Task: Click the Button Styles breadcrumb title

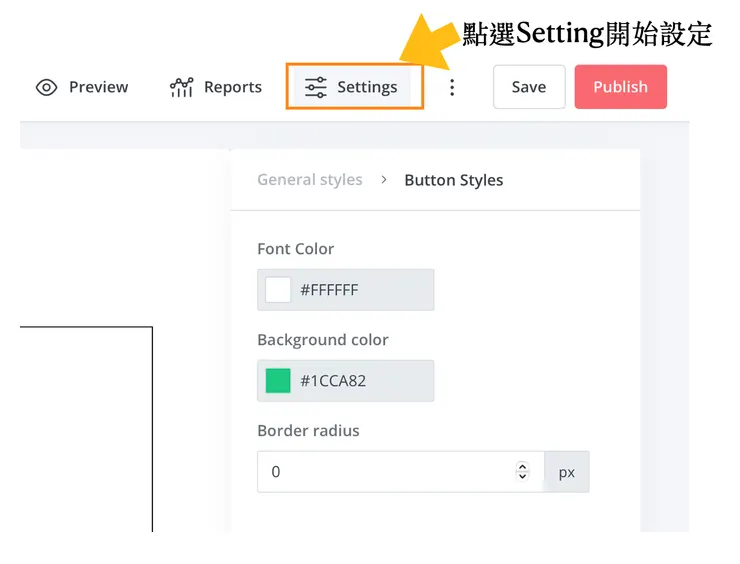Action: pyautogui.click(x=453, y=180)
